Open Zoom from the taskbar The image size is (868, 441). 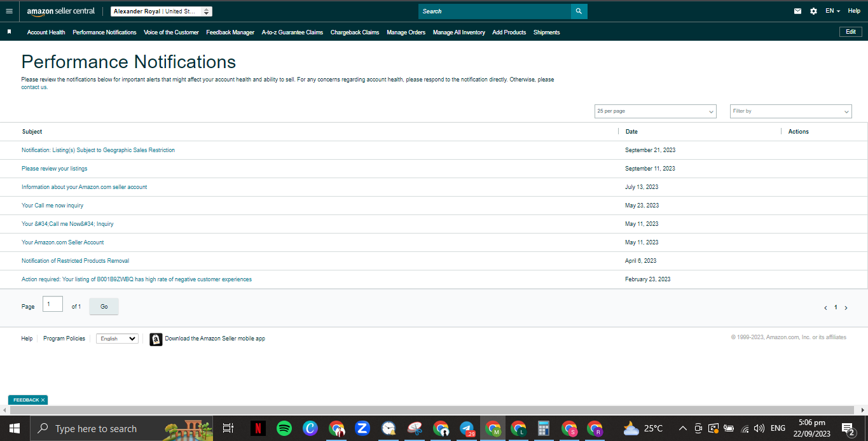[362, 429]
